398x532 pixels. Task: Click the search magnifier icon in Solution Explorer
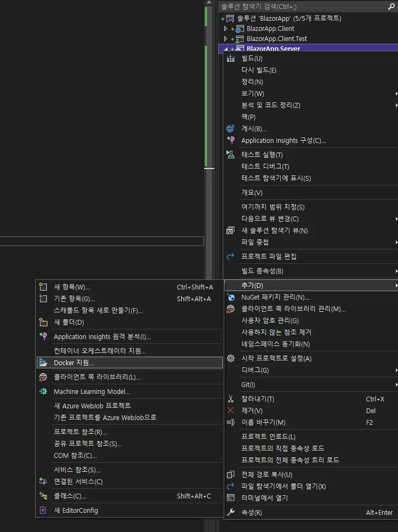pyautogui.click(x=391, y=6)
